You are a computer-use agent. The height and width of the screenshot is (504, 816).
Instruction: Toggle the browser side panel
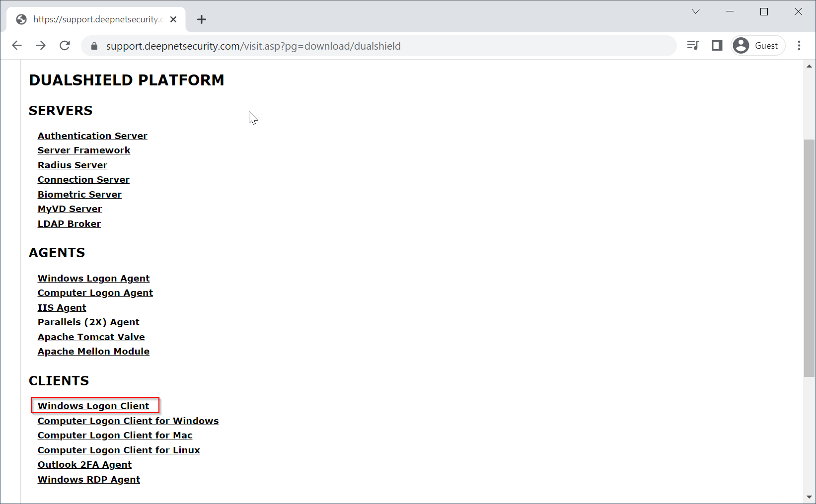pos(717,46)
